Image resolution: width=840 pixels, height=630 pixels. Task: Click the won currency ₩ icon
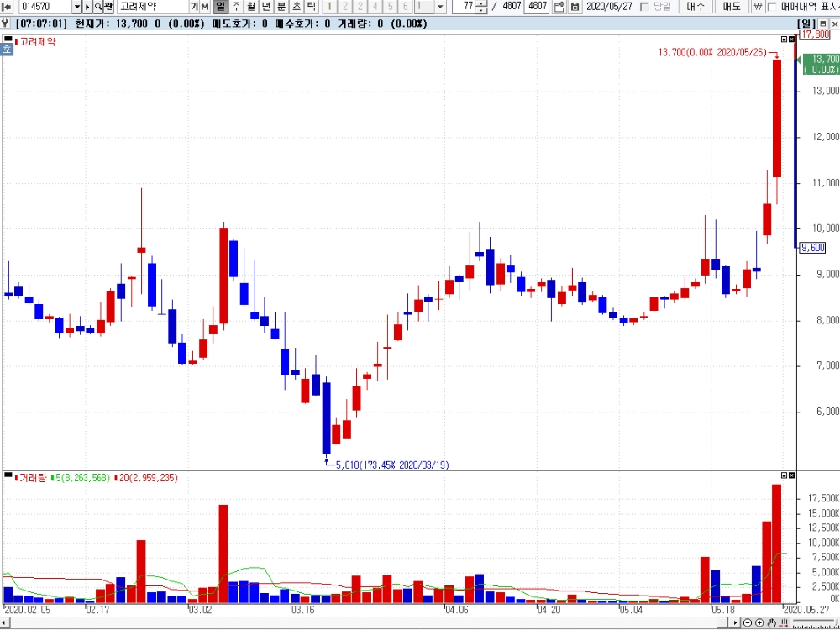[758, 7]
